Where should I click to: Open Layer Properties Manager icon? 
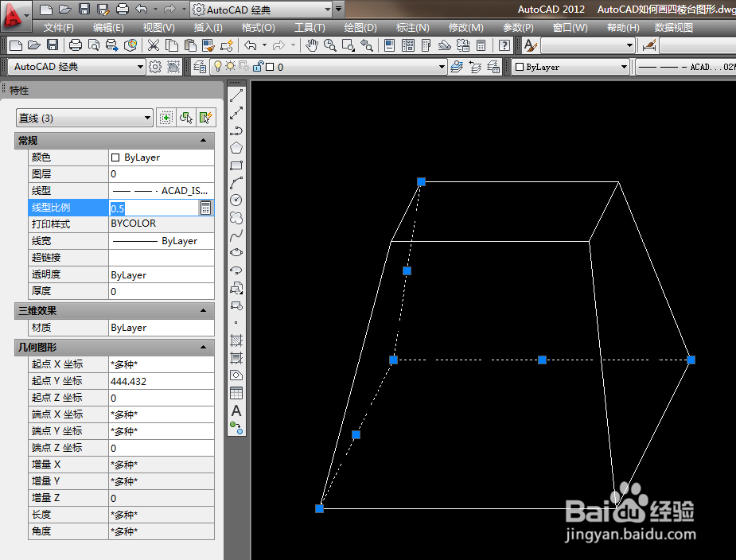click(x=200, y=67)
